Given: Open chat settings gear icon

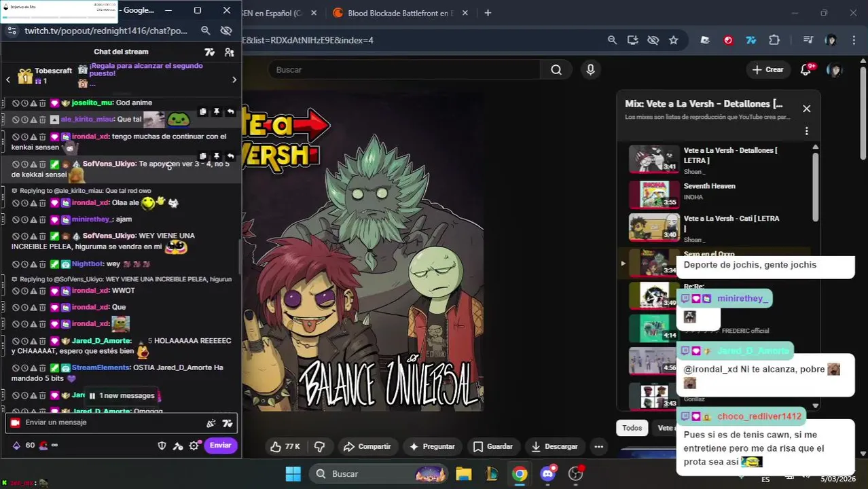Looking at the screenshot, I should [x=194, y=446].
